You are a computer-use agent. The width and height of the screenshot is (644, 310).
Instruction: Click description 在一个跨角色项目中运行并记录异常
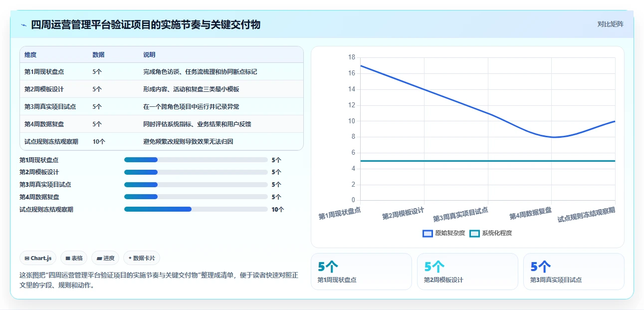tap(191, 107)
